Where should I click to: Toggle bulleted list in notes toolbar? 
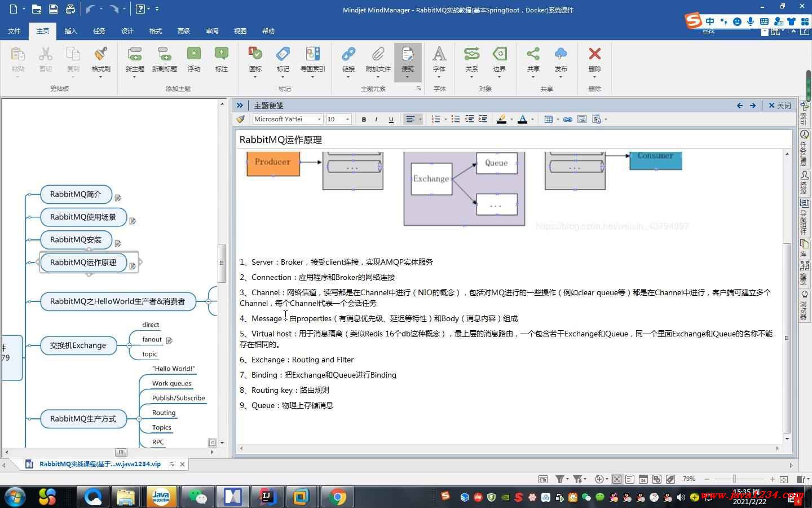click(x=455, y=119)
